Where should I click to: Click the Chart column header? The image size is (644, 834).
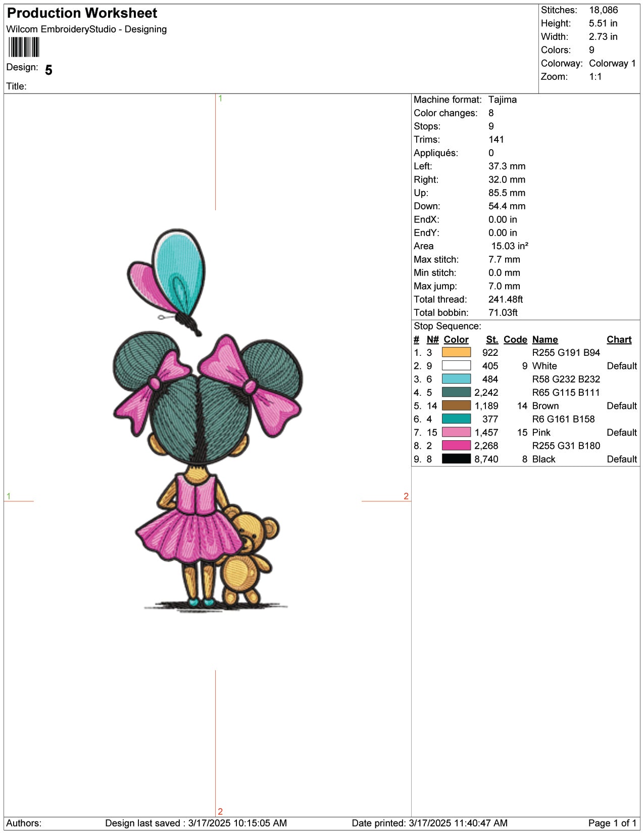[x=619, y=340]
